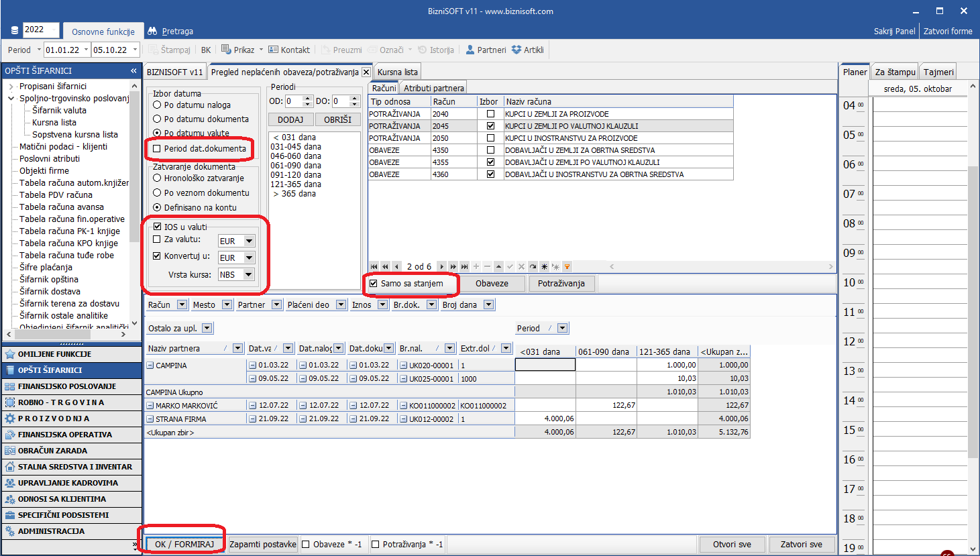
Task: Switch to the Kursna lista tab
Action: [x=397, y=72]
